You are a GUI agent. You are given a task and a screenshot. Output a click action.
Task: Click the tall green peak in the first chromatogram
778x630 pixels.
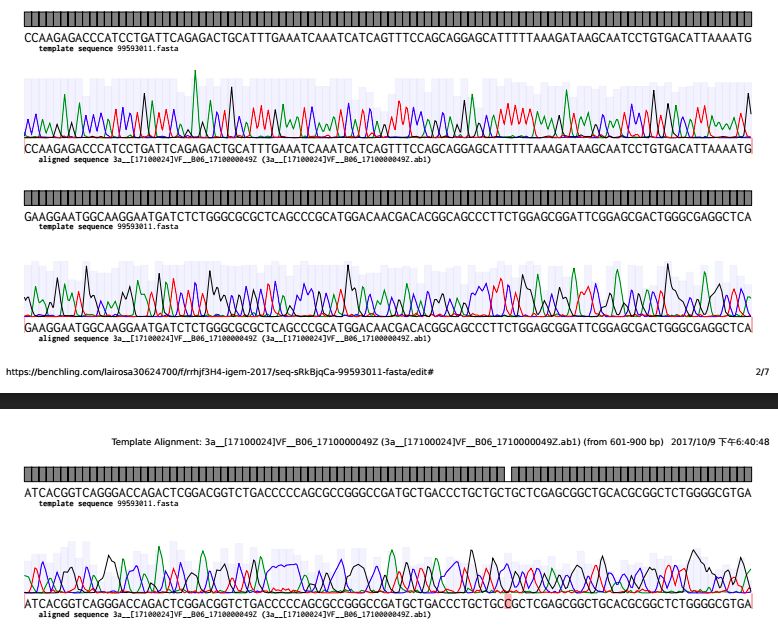click(195, 100)
